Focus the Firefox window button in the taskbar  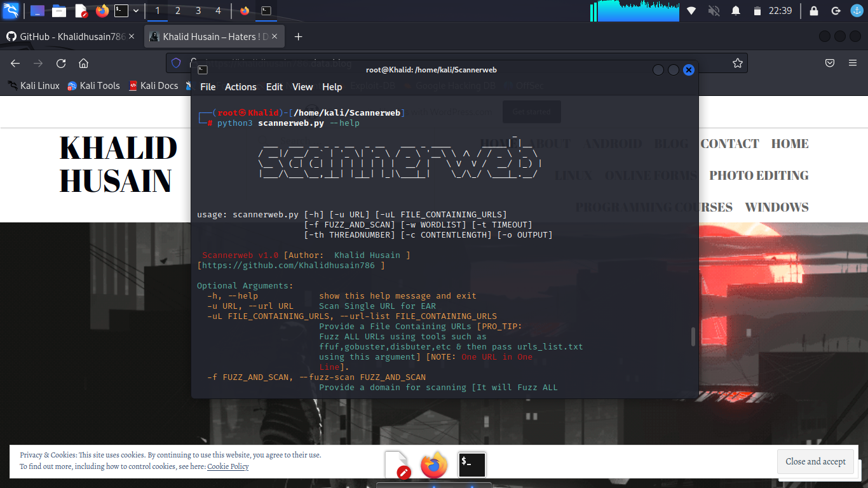pos(245,11)
